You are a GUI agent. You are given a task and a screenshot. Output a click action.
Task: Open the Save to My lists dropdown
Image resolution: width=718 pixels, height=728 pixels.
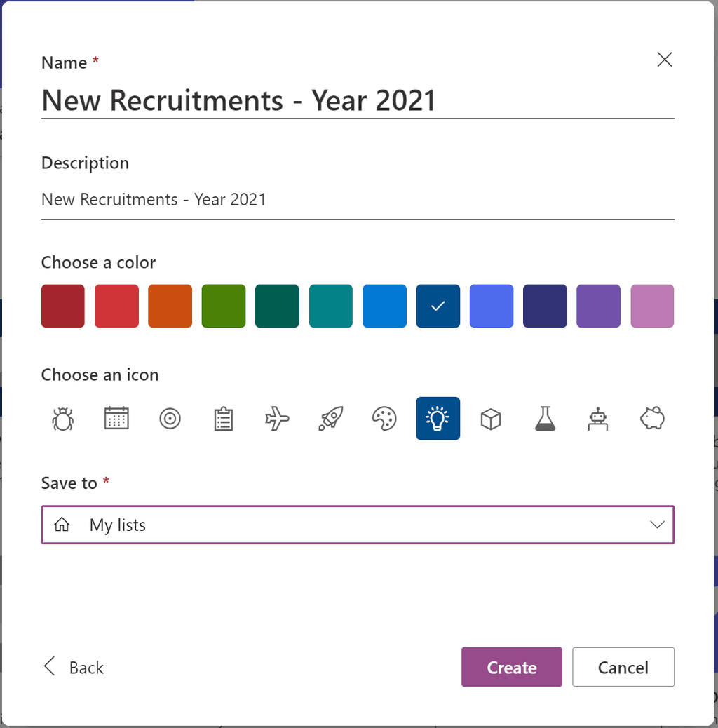pos(358,525)
